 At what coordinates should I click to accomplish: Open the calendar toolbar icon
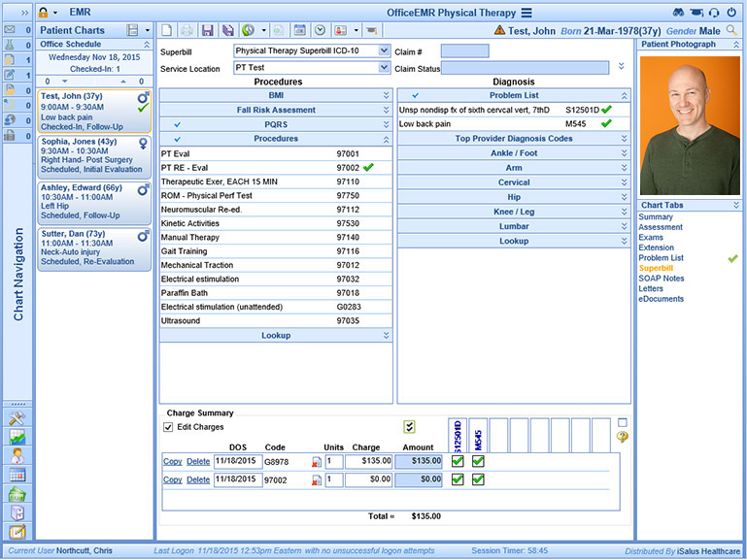(x=299, y=30)
